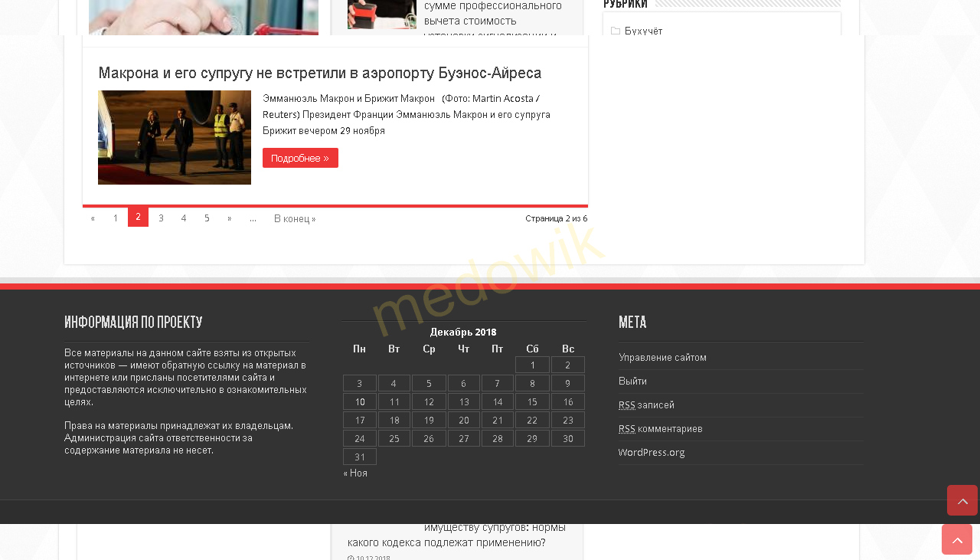
Task: Click the calendar cell for day 25
Action: tap(394, 438)
